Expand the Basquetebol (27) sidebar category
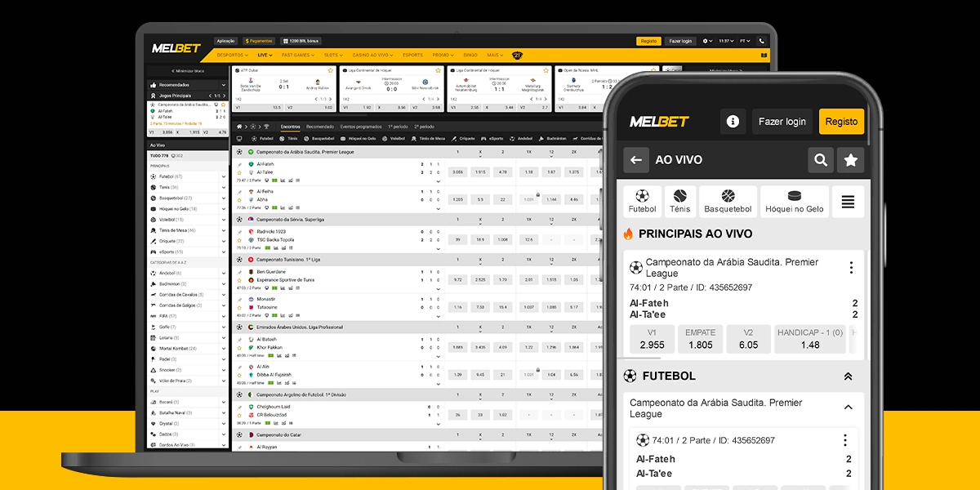Screen dimensions: 980x490 click(x=224, y=198)
